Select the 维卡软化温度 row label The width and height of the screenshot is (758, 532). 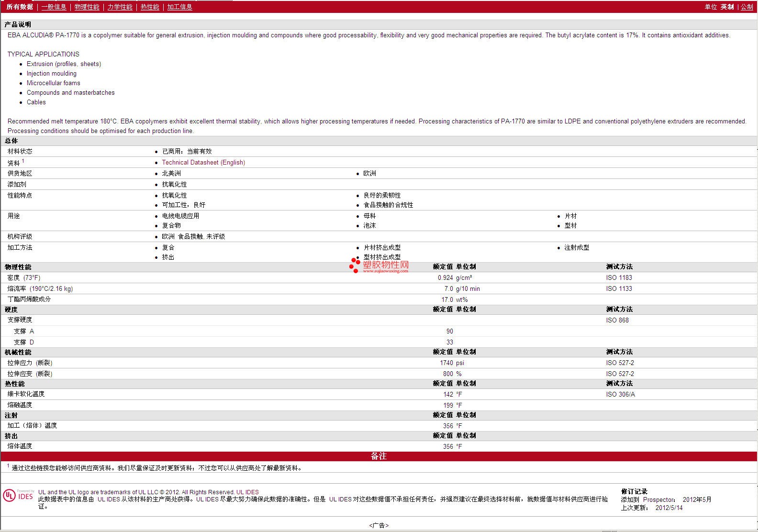[x=26, y=394]
